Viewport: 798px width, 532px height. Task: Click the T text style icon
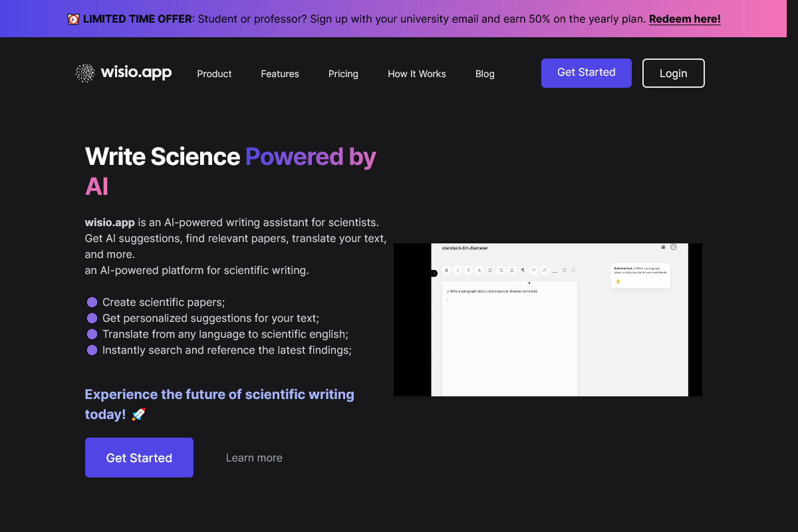pos(468,270)
